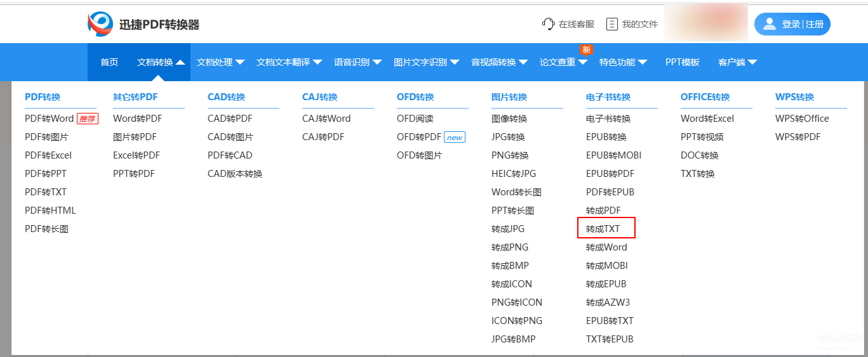Open the PPT模板 menu item
This screenshot has width=868, height=357.
(683, 62)
